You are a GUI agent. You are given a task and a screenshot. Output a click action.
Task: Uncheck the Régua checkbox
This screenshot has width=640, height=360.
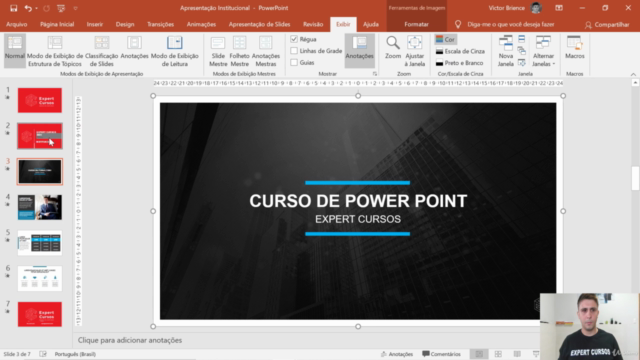point(294,39)
